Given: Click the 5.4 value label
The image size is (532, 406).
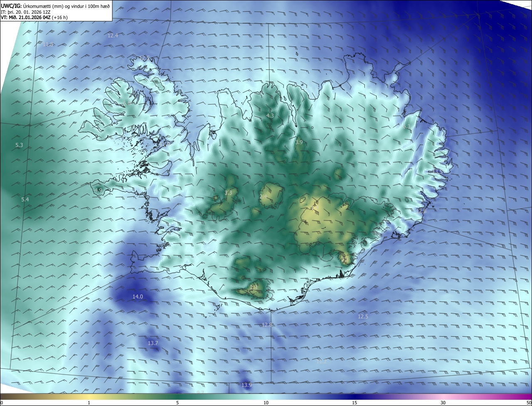Looking at the screenshot, I should 25,200.
